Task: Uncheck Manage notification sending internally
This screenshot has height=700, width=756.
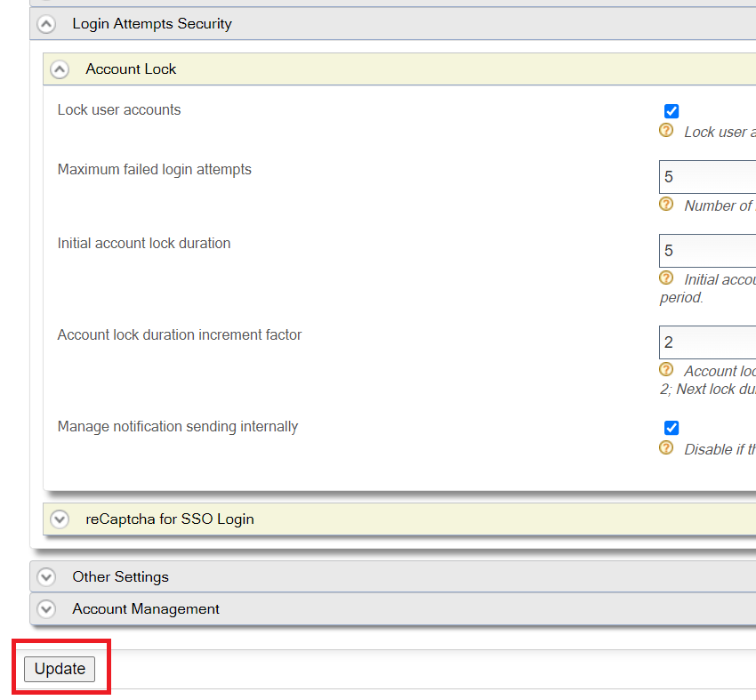Action: (x=671, y=427)
